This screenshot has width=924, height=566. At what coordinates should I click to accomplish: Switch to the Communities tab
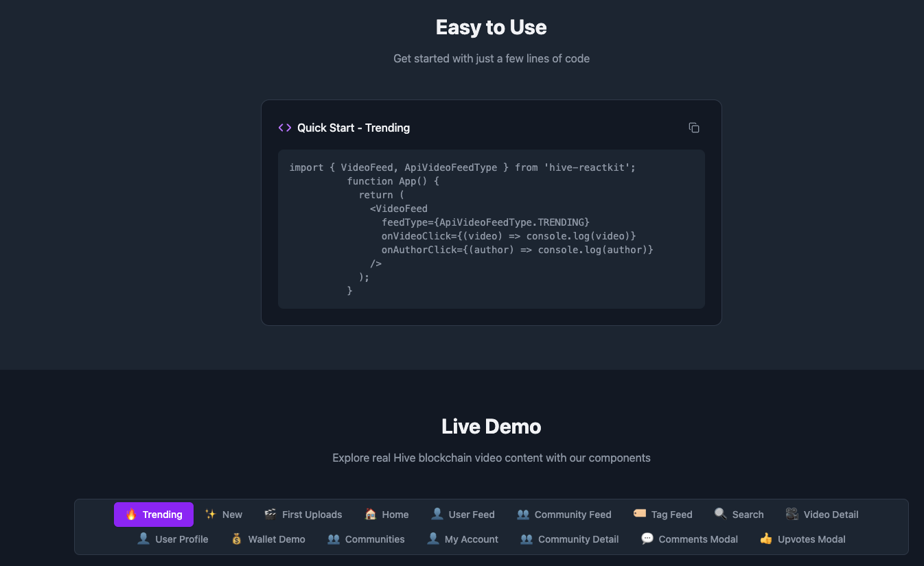(366, 539)
